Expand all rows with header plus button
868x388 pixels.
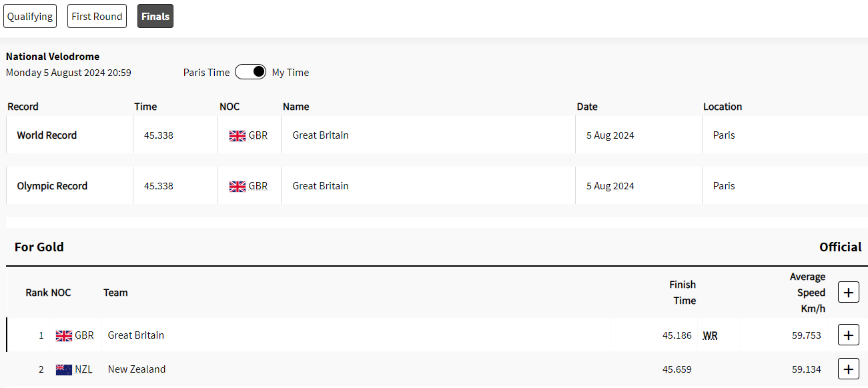(x=849, y=292)
